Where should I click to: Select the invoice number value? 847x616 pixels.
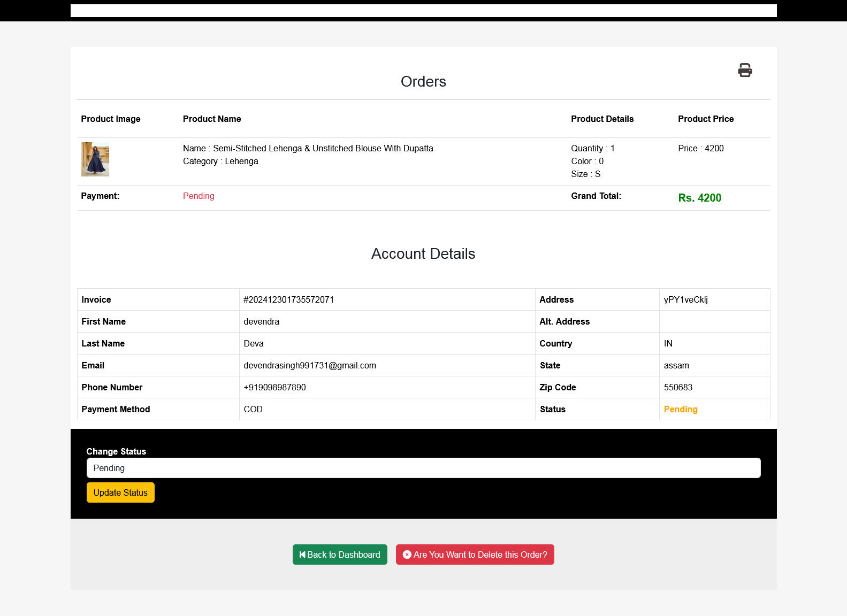pos(288,299)
